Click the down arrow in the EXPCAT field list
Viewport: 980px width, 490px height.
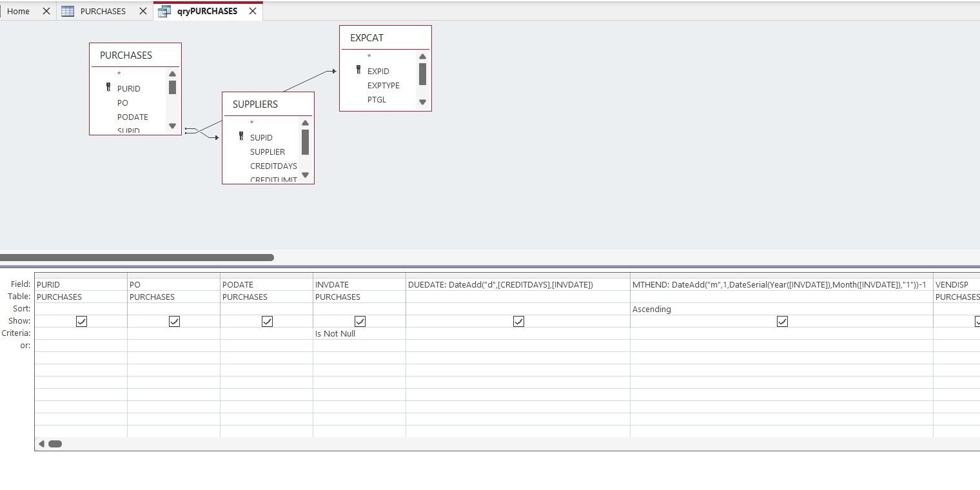422,102
